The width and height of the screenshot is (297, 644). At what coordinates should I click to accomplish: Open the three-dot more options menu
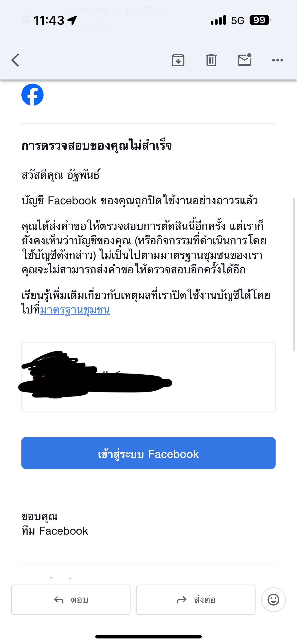[x=277, y=60]
